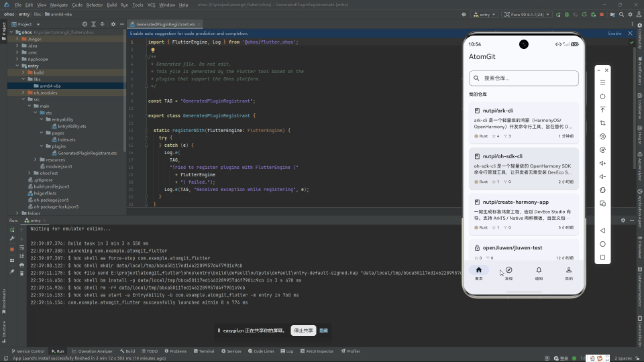Toggle pin tab icon in Run panel
Image resolution: width=644 pixels, height=362 pixels.
point(12,271)
